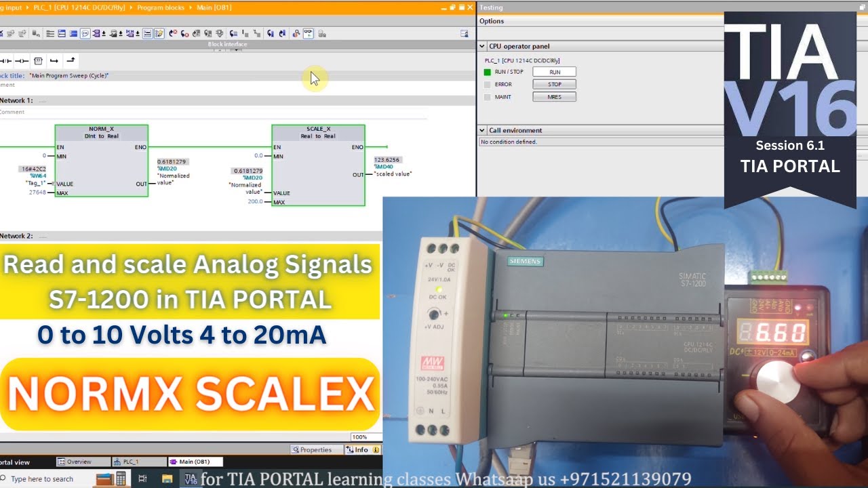Click the show tag information toolbar icon
868x488 pixels.
pyautogui.click(x=113, y=33)
